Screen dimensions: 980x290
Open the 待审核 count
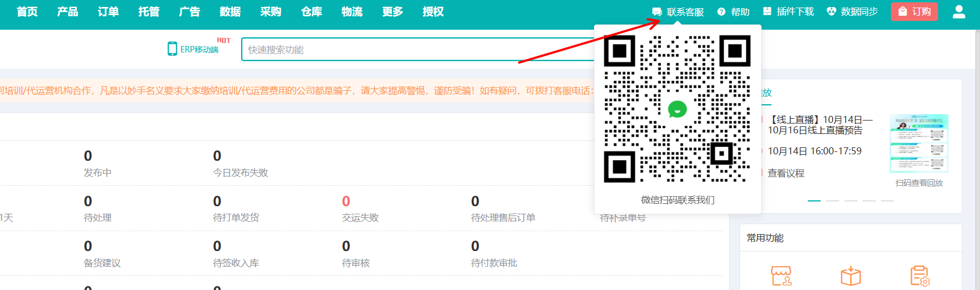coord(346,246)
